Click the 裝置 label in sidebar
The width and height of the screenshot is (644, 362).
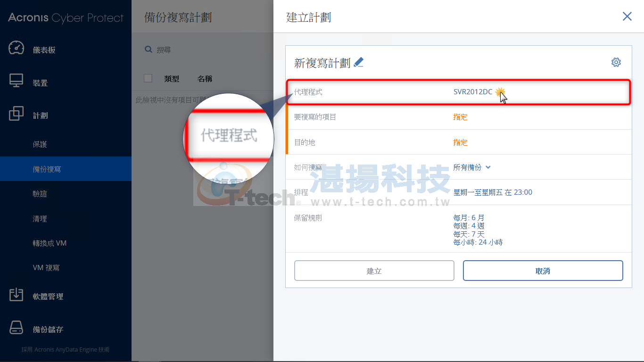click(40, 83)
